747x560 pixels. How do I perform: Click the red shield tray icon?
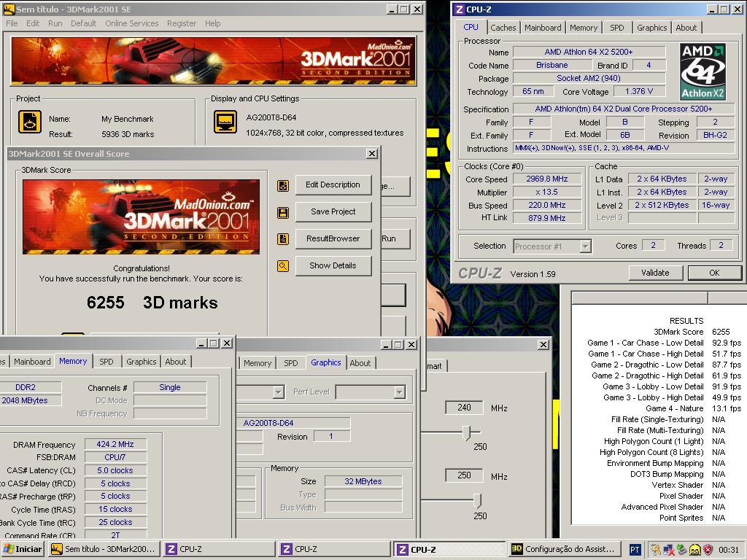[x=708, y=550]
